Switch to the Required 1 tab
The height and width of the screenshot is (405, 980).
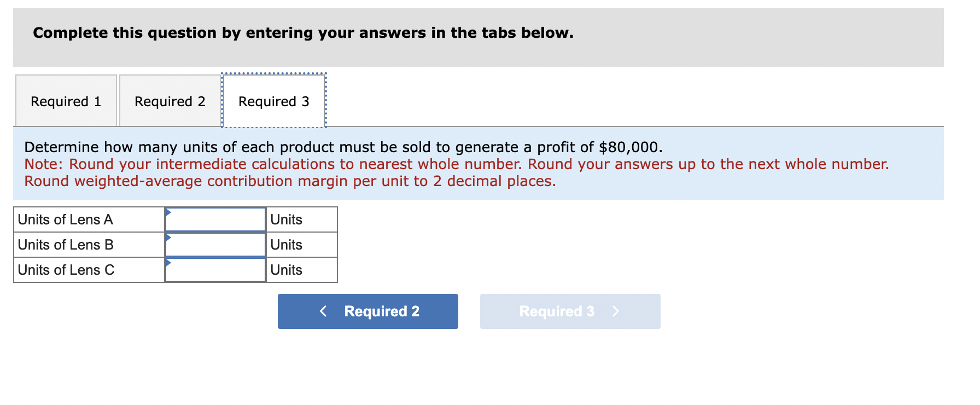[66, 101]
